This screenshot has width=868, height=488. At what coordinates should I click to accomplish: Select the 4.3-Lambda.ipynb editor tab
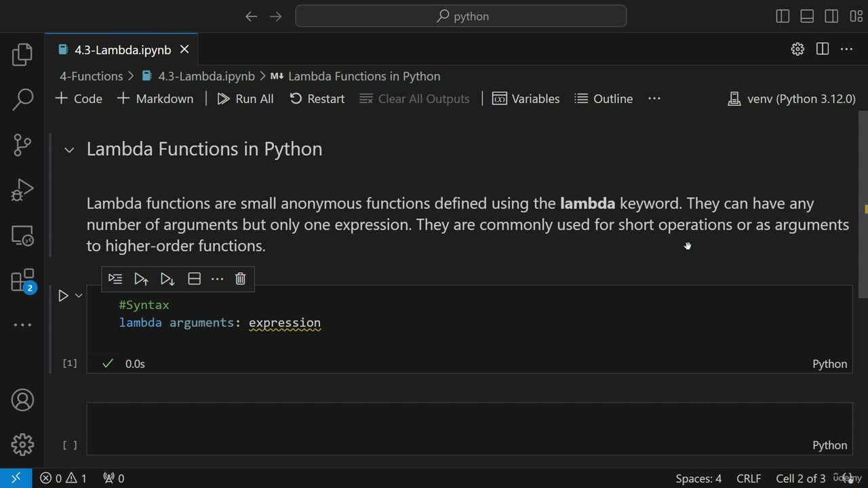pyautogui.click(x=122, y=49)
